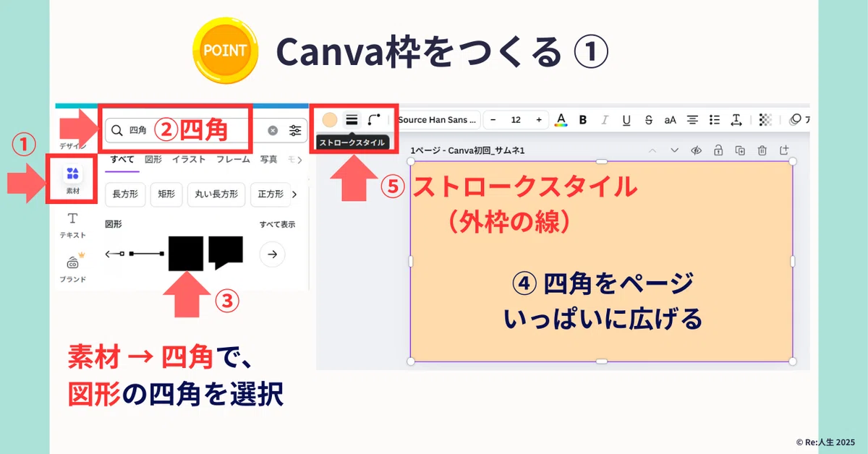Select the 矩形 suggestion chip

coord(166,194)
